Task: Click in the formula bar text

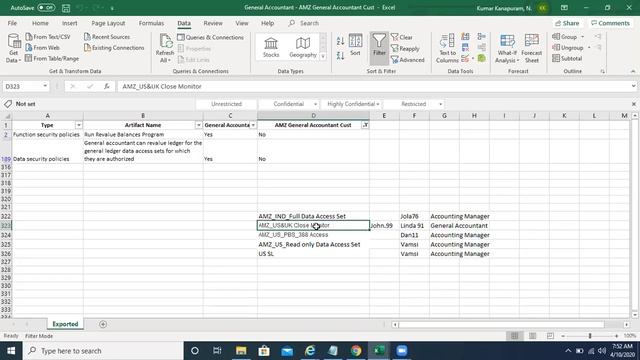Action: (162, 87)
